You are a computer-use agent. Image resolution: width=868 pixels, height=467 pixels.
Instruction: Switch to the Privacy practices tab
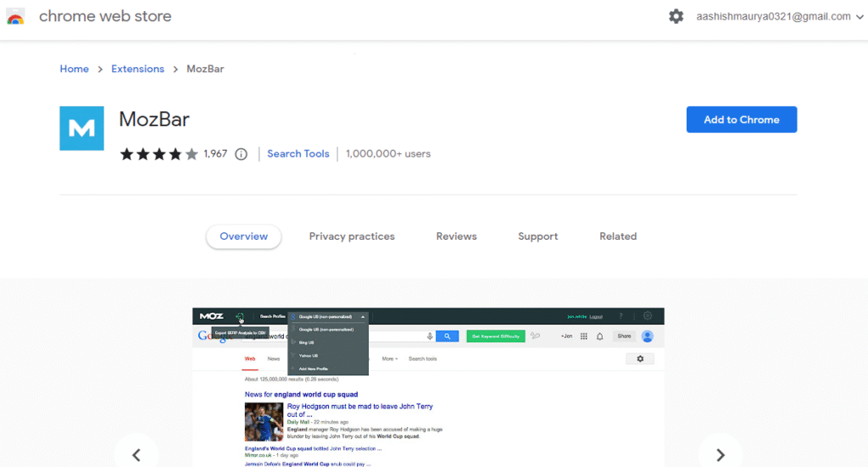[x=352, y=236]
